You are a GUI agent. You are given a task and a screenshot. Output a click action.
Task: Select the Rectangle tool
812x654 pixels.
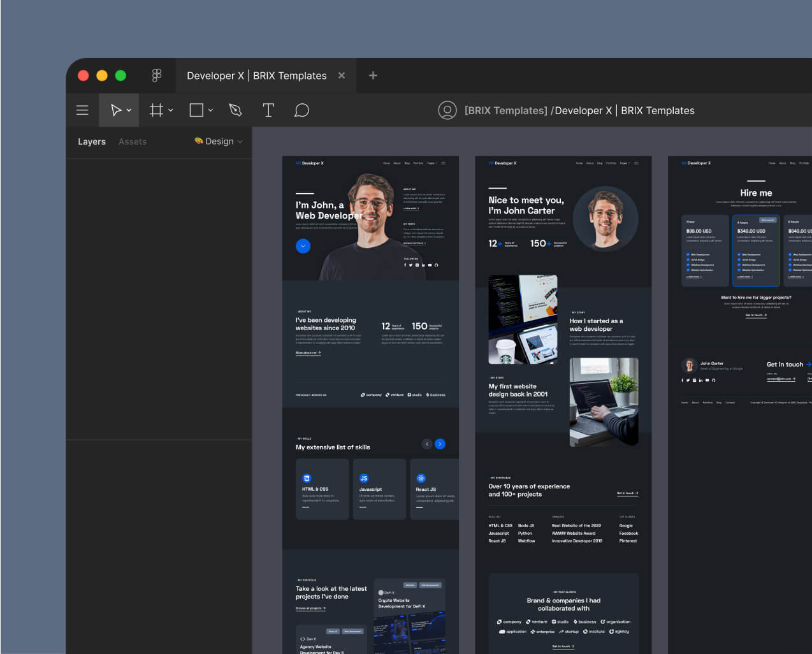[x=195, y=110]
